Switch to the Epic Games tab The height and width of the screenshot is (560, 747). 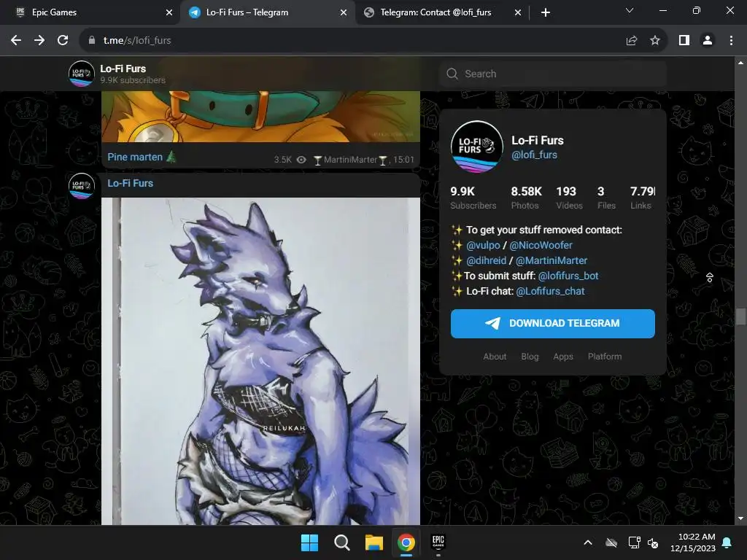pos(90,12)
